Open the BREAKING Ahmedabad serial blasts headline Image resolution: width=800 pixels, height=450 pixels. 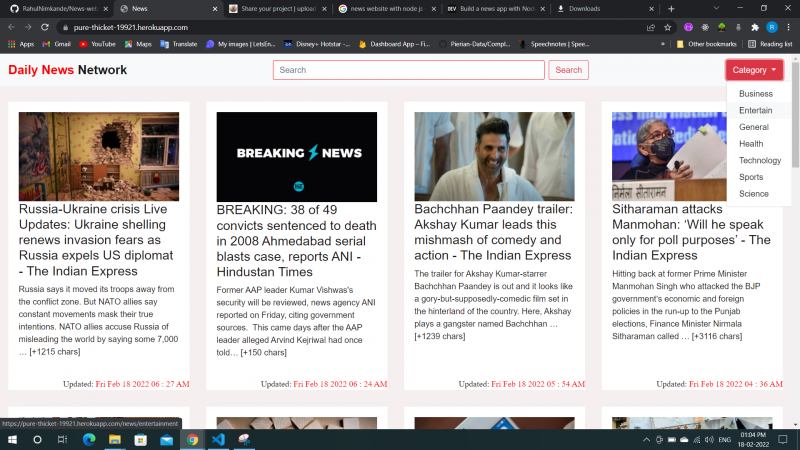click(x=296, y=241)
